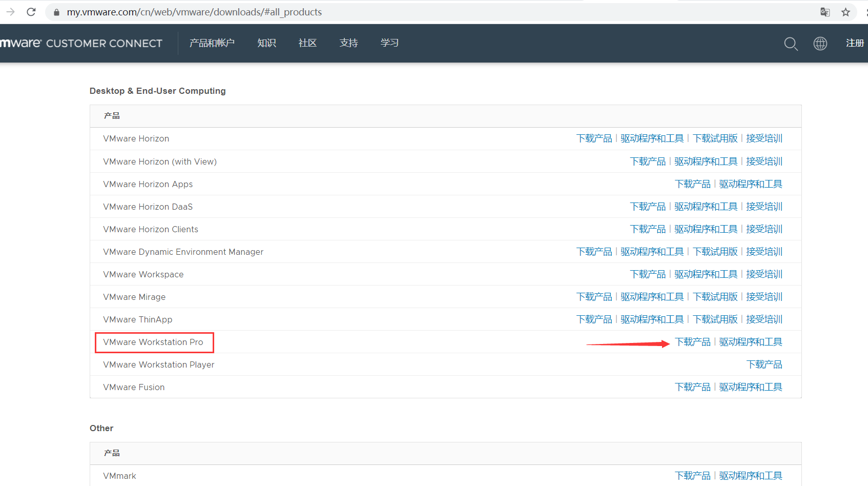Click 下载产品 for VMware Horizon Clients

648,229
